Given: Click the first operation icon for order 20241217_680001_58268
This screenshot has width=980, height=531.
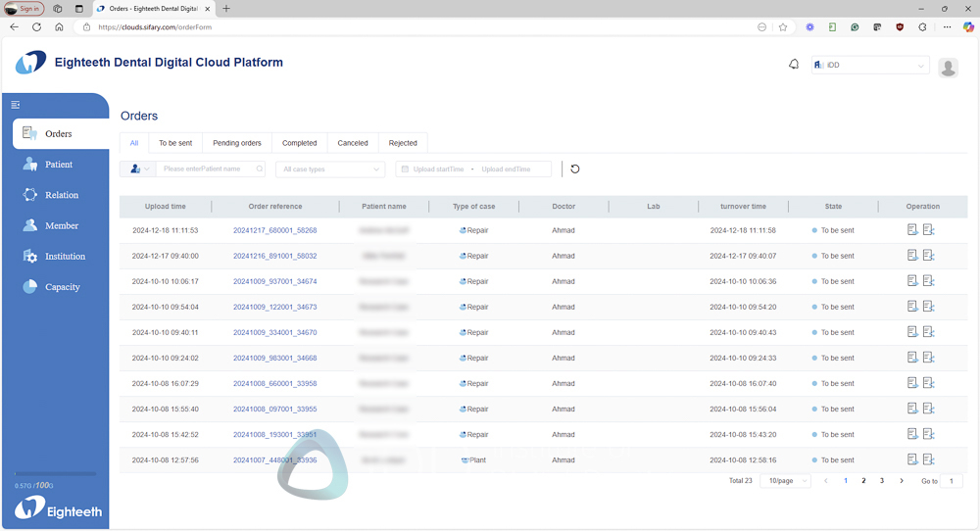Looking at the screenshot, I should pyautogui.click(x=912, y=230).
